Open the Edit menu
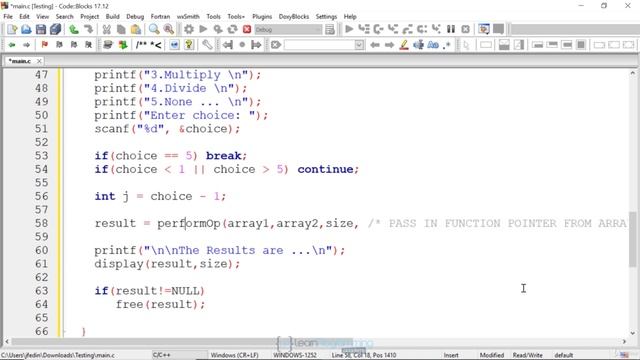The width and height of the screenshot is (640, 360). (x=24, y=16)
